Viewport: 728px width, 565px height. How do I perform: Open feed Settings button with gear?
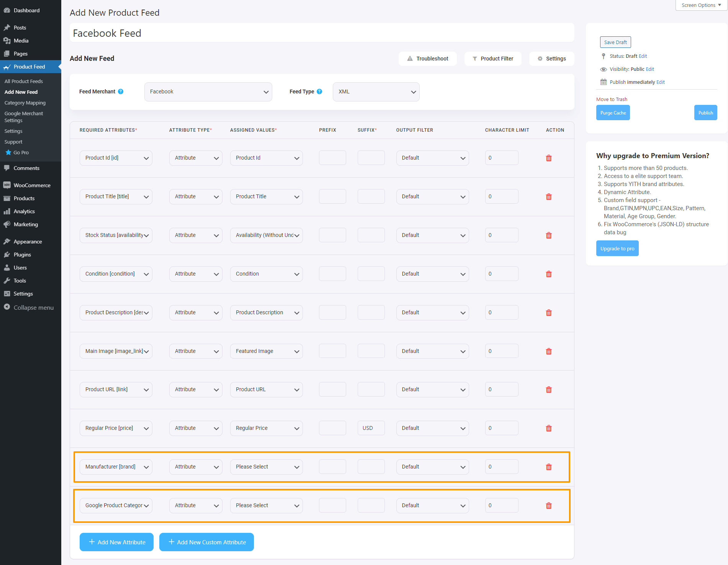552,59
